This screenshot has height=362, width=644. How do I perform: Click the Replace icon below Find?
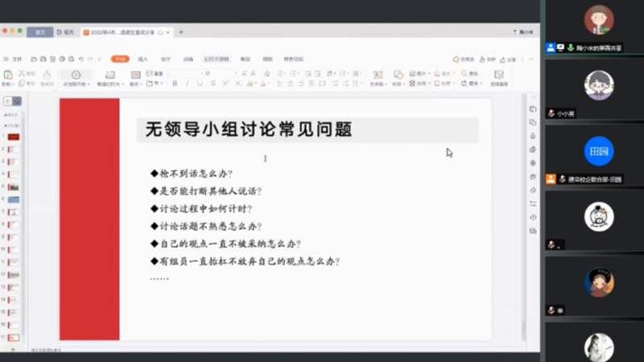coord(464,84)
